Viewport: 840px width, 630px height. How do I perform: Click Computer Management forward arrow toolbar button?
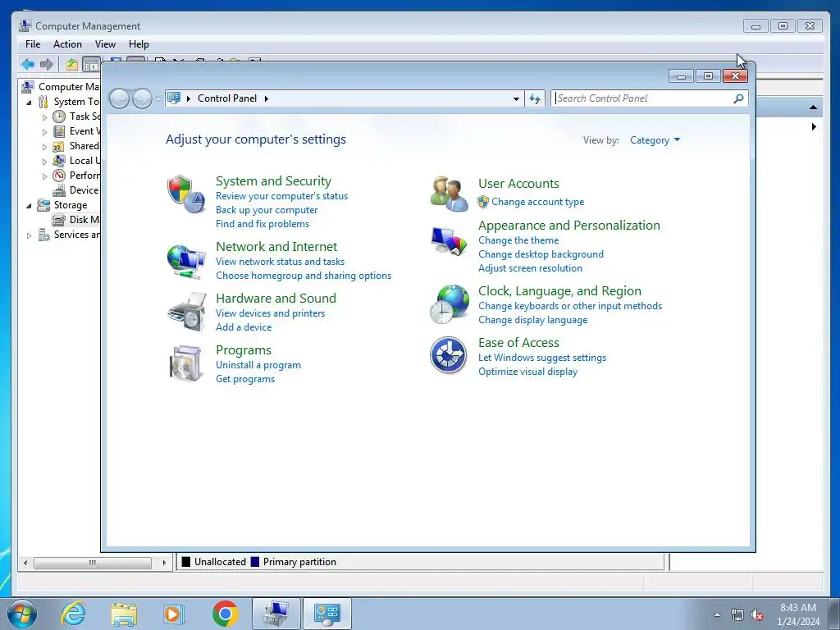tap(47, 65)
